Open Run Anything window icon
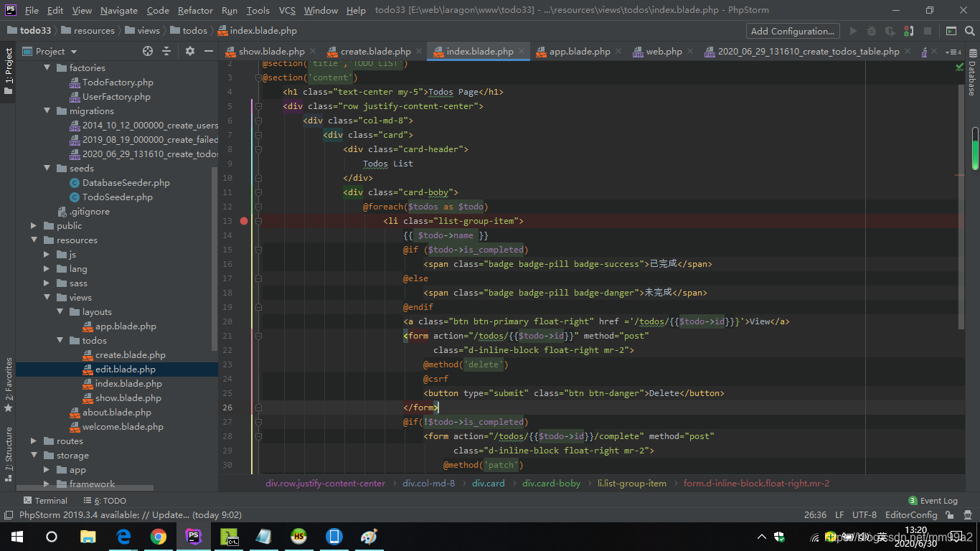 pos(951,31)
